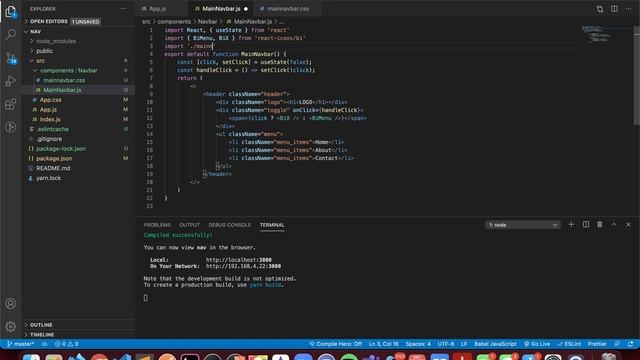Viewport: 640px width, 360px height.
Task: Open errors and warnings count
Action: pos(67,344)
